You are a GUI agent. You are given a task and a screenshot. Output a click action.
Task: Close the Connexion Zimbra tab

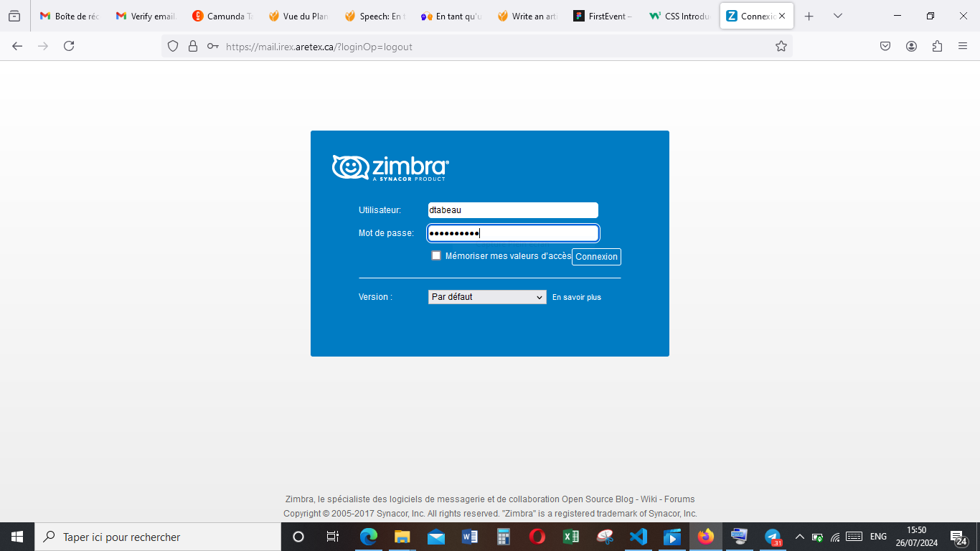[782, 16]
